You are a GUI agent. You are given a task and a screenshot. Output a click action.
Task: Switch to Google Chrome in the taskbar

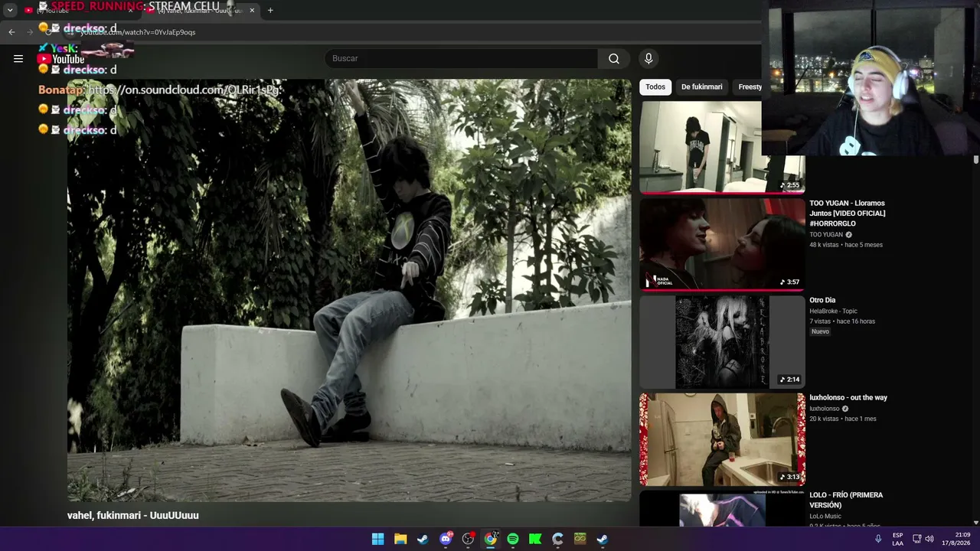(x=490, y=539)
